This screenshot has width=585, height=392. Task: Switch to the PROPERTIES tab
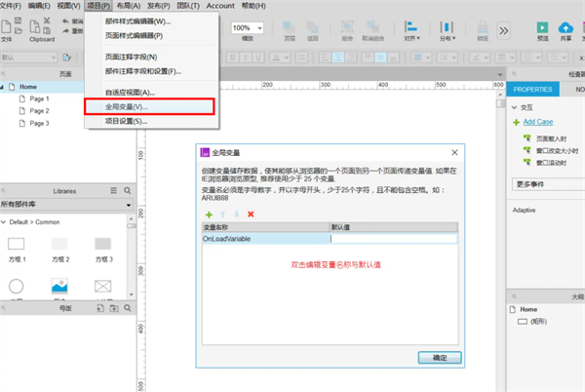pyautogui.click(x=533, y=89)
